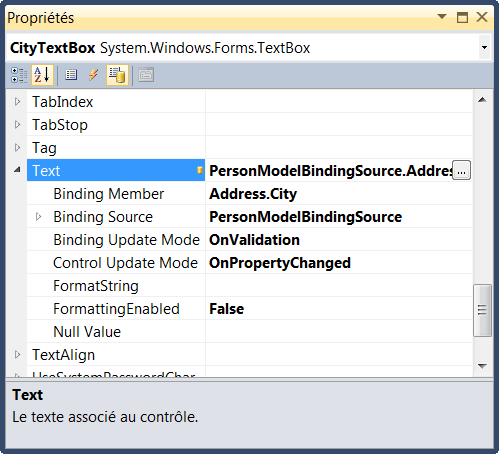
Task: Show Events via lightning bolt icon
Action: [93, 75]
